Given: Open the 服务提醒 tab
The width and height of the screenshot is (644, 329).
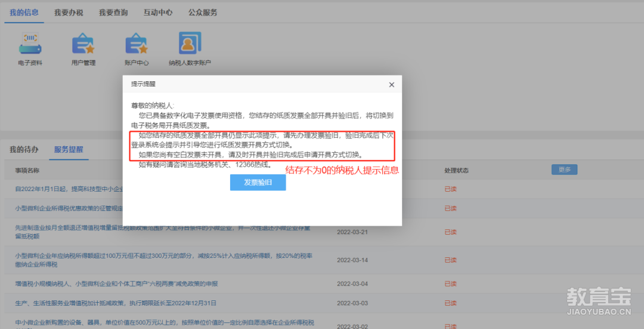Looking at the screenshot, I should tap(69, 150).
